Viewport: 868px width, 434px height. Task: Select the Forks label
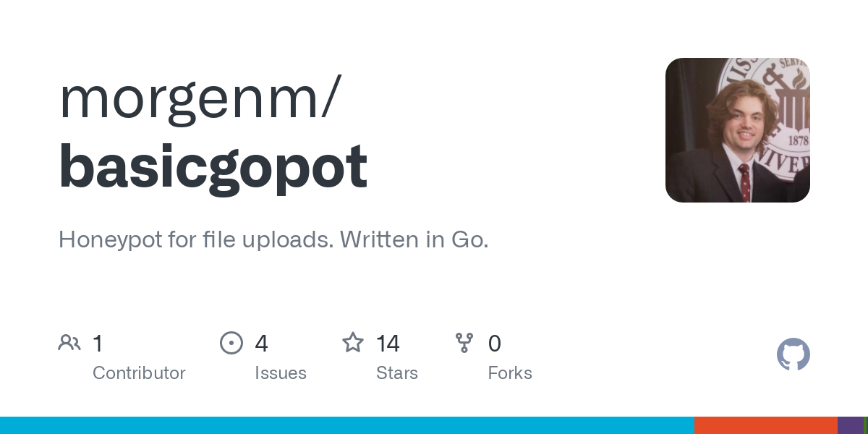tap(510, 373)
